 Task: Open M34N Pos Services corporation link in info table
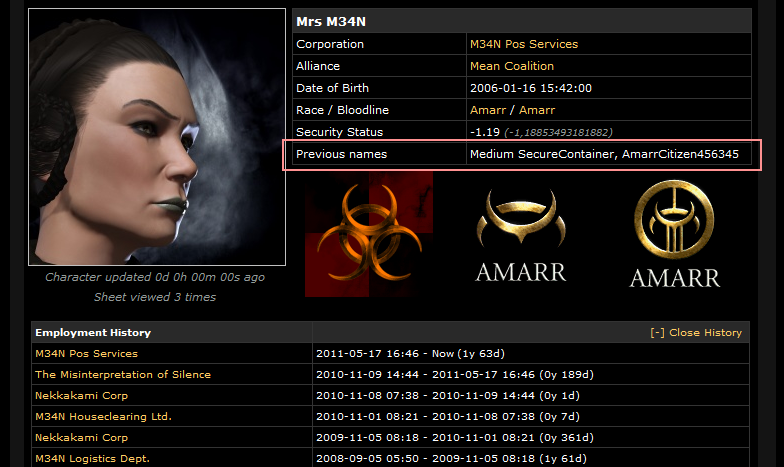click(524, 44)
